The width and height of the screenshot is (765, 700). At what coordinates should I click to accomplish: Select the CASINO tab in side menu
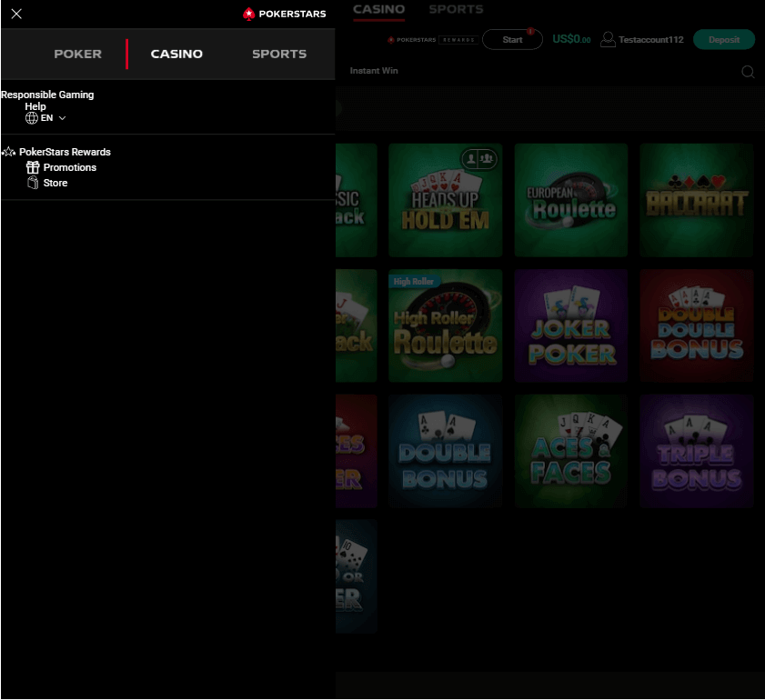pyautogui.click(x=176, y=54)
